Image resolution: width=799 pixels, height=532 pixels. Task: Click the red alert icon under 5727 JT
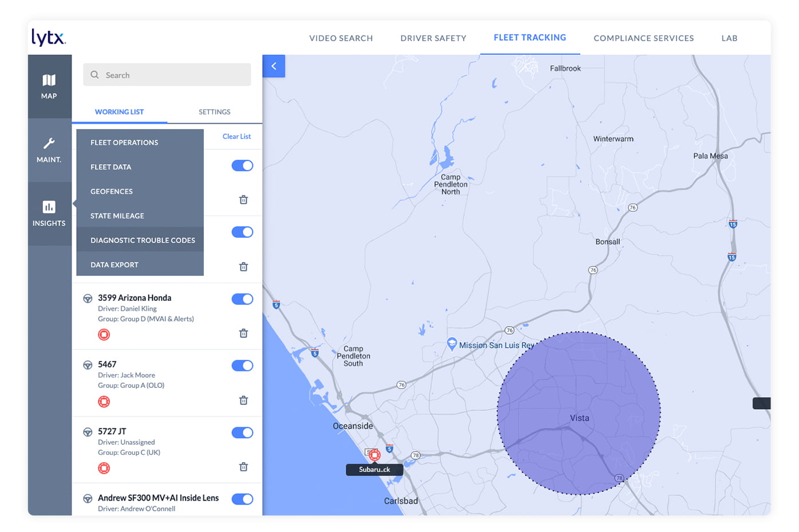click(x=104, y=468)
